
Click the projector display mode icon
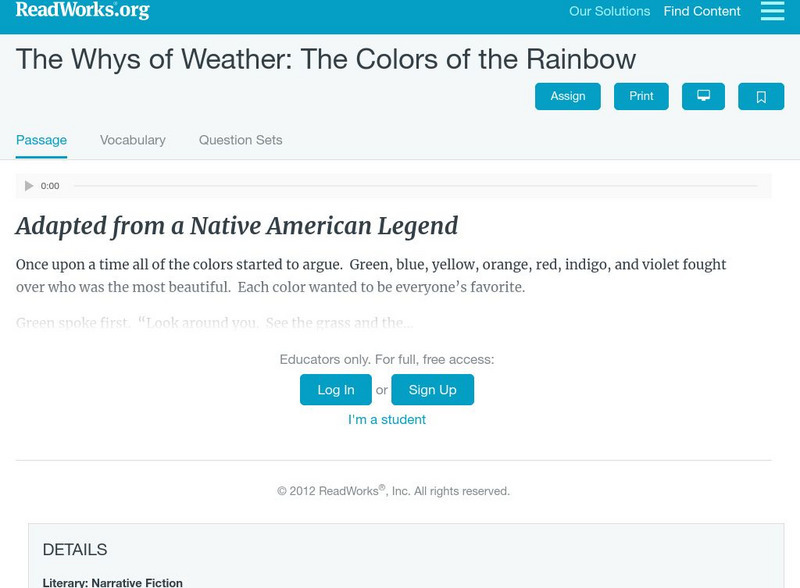click(703, 96)
